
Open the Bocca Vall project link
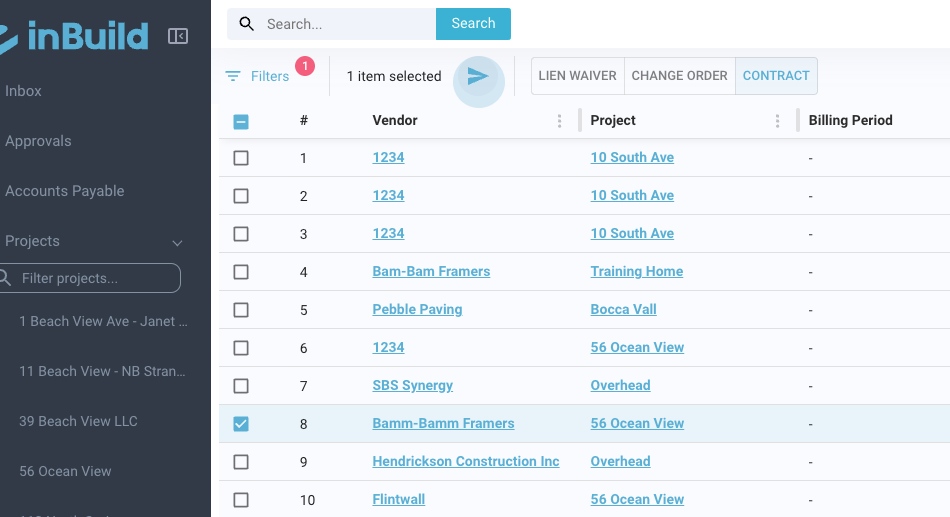coord(623,309)
